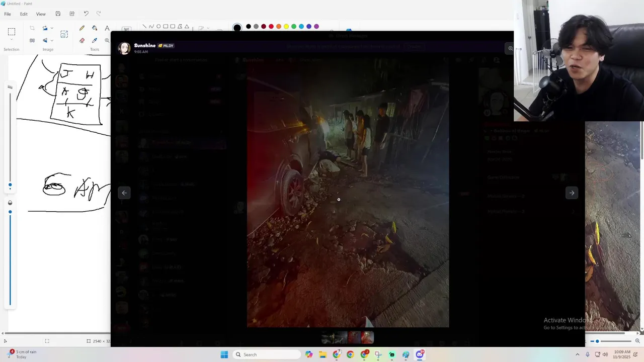Click the Save icon in Paint
This screenshot has height=362, width=644.
[x=58, y=14]
